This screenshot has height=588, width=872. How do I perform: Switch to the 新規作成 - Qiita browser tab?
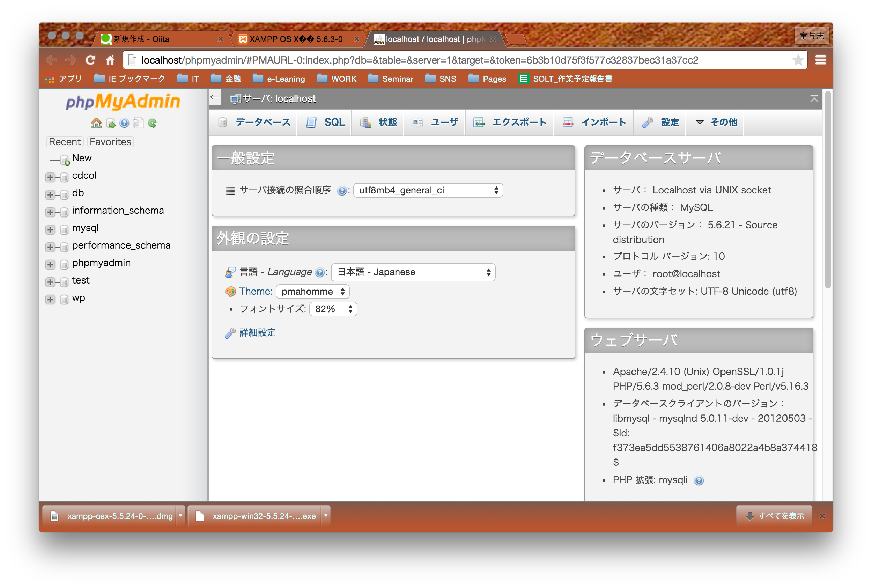pyautogui.click(x=161, y=39)
